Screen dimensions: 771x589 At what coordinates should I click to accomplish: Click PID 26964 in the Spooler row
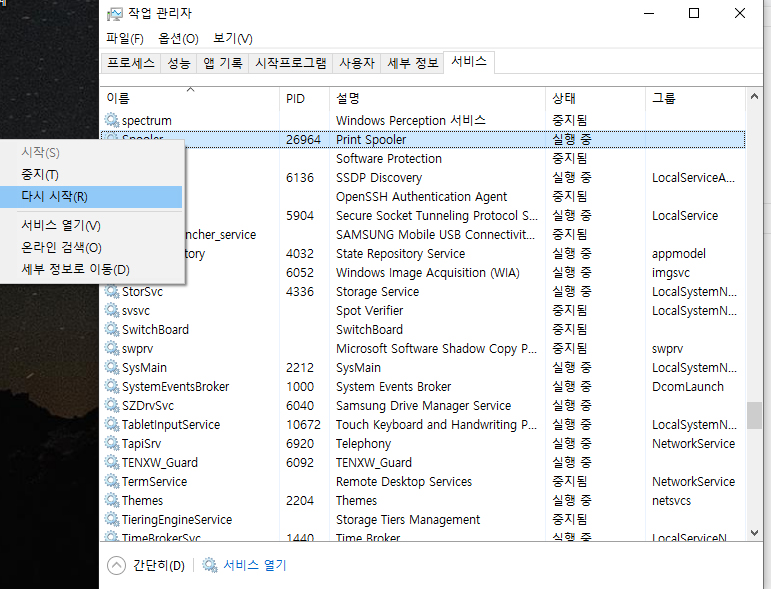[x=303, y=140]
